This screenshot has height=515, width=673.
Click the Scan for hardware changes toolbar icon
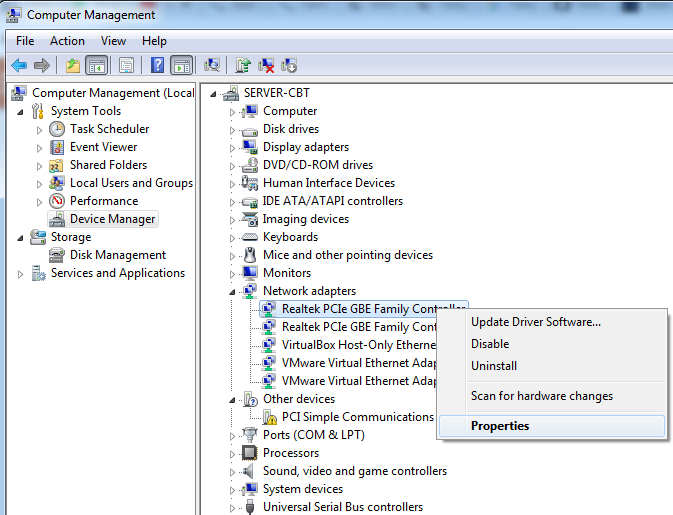(x=212, y=66)
